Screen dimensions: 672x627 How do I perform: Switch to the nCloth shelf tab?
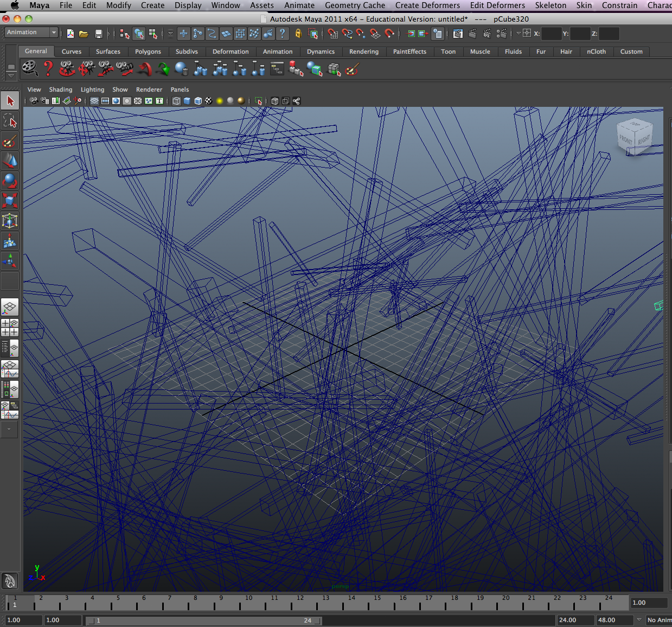tap(596, 52)
